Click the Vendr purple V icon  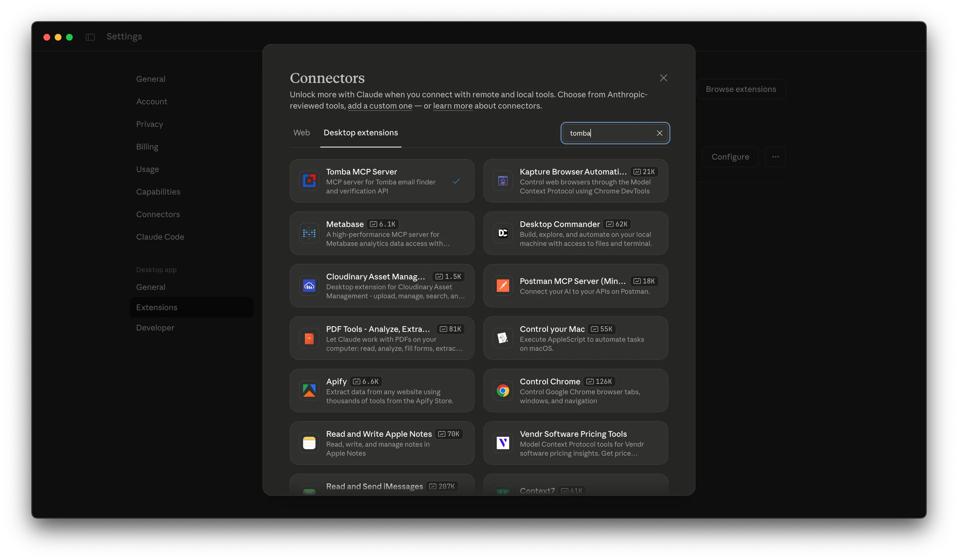coord(503,443)
